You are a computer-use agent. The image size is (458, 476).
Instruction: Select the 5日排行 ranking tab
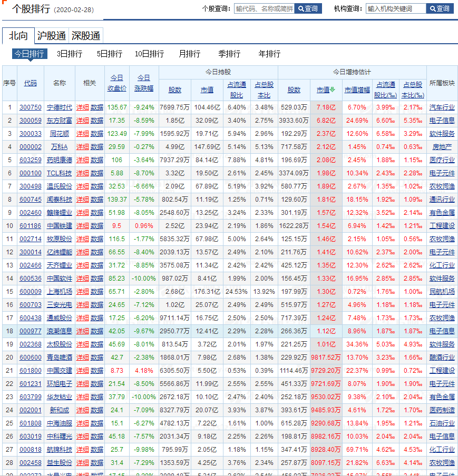[110, 54]
